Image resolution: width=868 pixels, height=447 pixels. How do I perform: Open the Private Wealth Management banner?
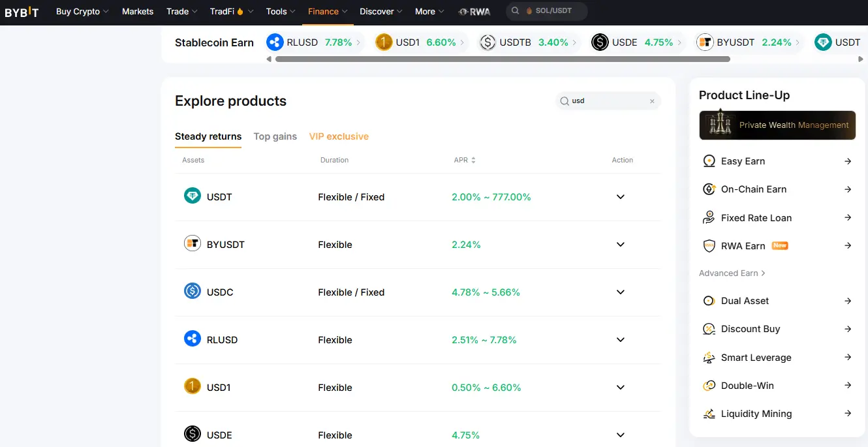pyautogui.click(x=777, y=125)
